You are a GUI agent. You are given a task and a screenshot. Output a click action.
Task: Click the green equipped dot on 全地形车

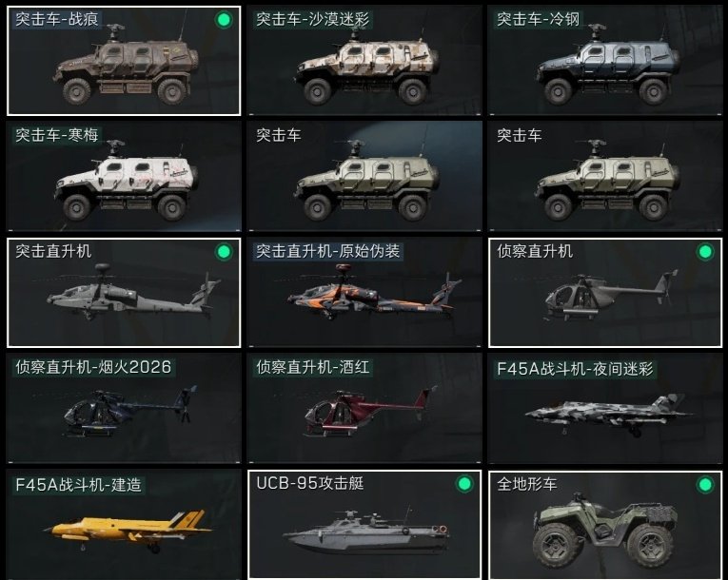pos(705,485)
